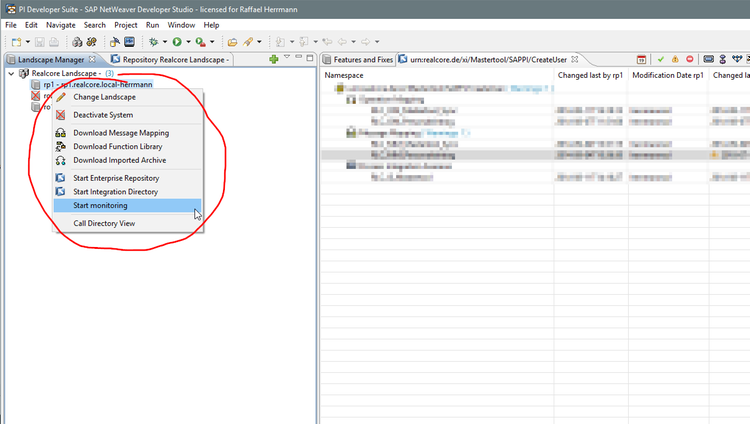Open the File menu

pos(11,25)
